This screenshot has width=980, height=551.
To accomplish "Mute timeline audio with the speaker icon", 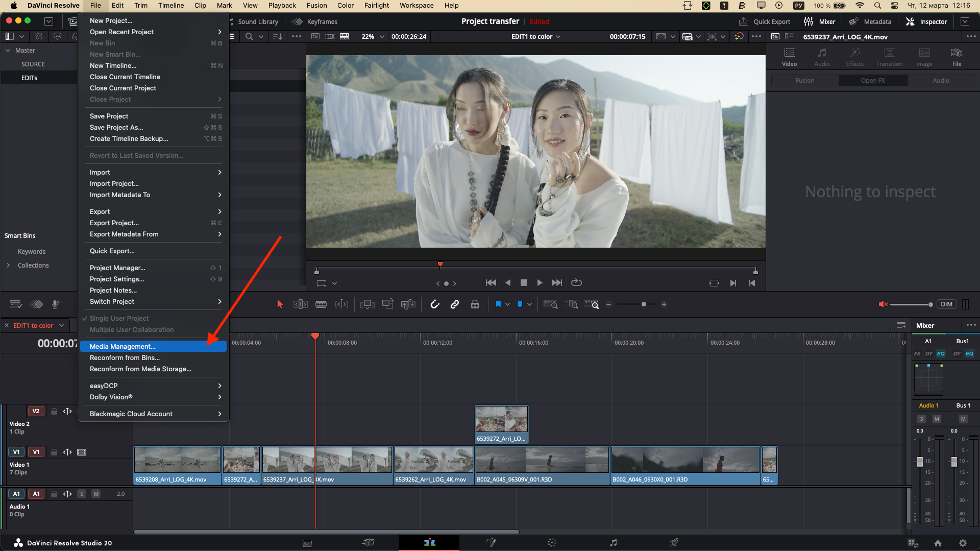I will click(x=884, y=304).
